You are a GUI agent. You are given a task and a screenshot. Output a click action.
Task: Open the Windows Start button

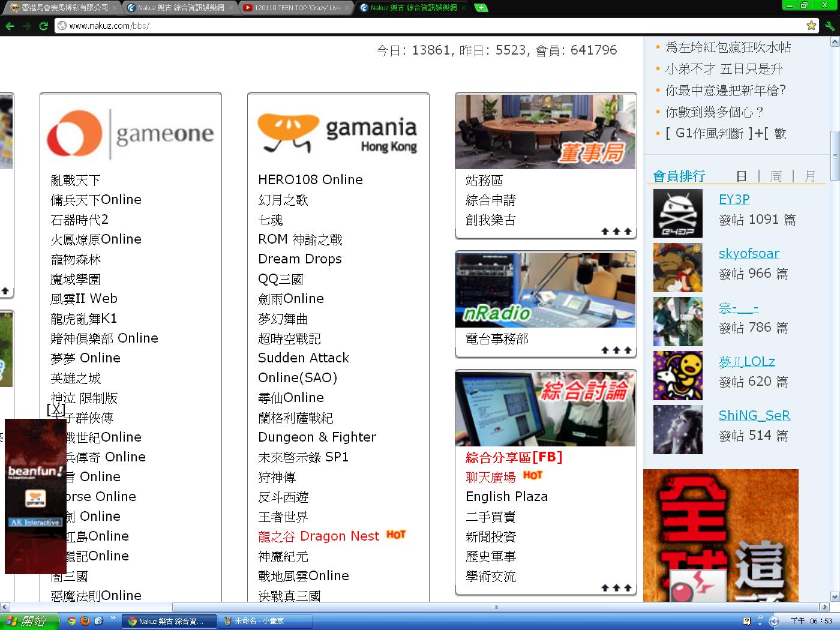pyautogui.click(x=29, y=621)
